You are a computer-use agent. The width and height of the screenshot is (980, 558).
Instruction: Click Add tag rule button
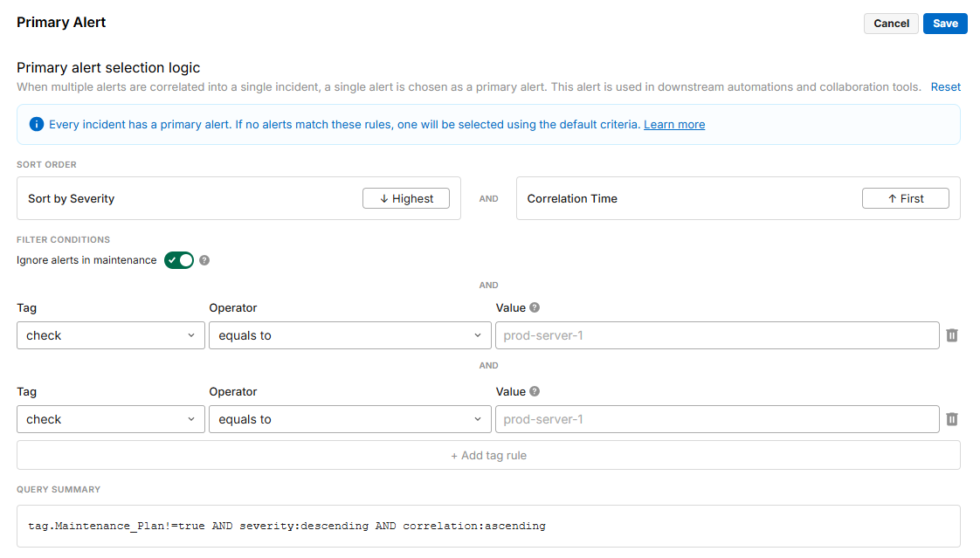point(489,456)
